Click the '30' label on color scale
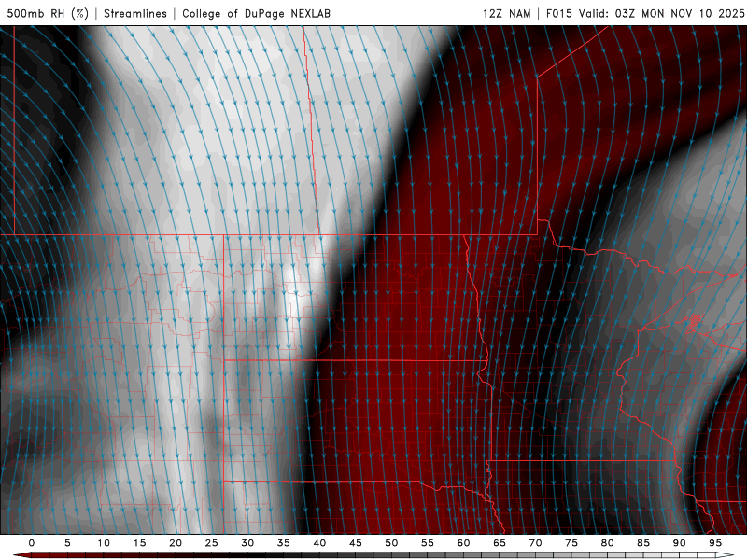This screenshot has width=747, height=560. pyautogui.click(x=247, y=543)
